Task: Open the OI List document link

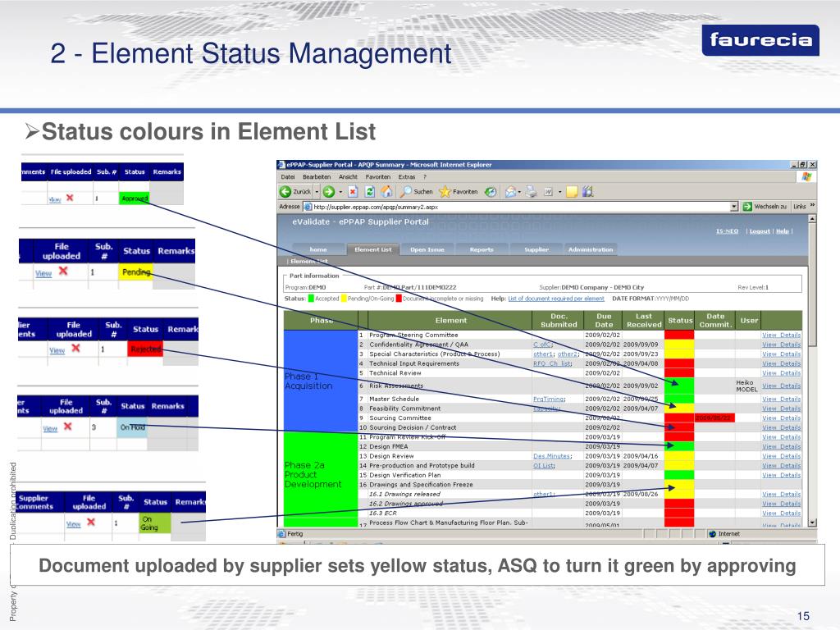Action: click(544, 466)
